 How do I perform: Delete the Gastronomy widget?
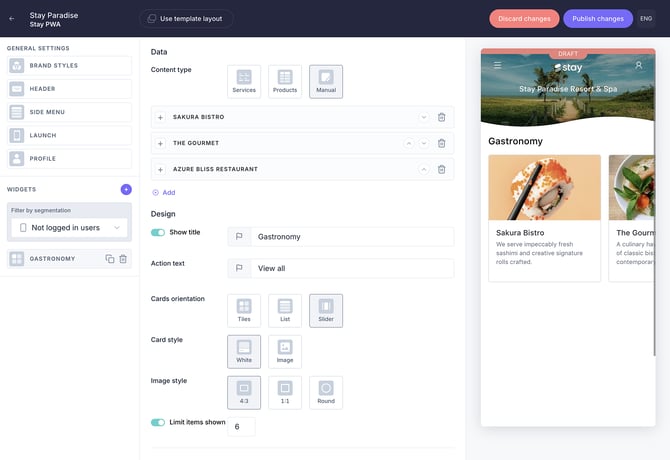[x=123, y=259]
